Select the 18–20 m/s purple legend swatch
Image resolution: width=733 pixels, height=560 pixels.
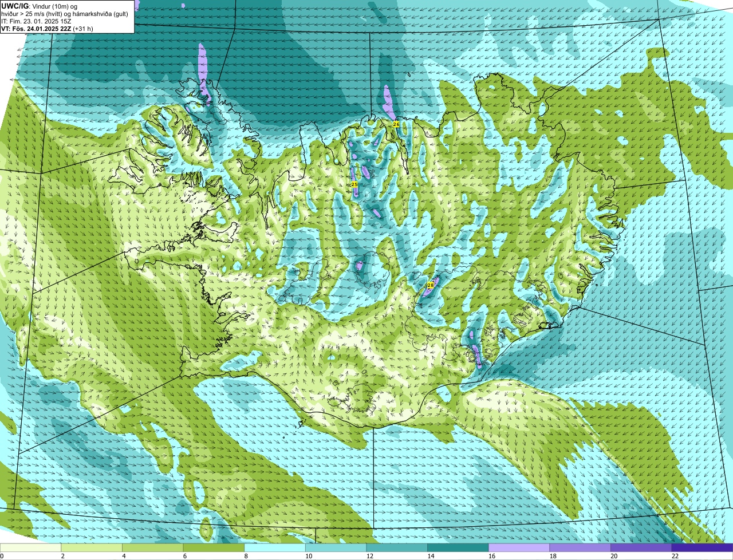pos(580,547)
